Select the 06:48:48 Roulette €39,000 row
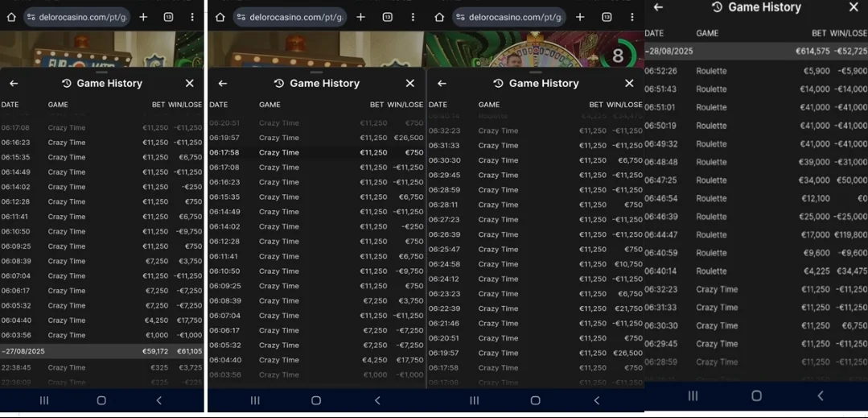The height and width of the screenshot is (418, 868). coord(756,162)
